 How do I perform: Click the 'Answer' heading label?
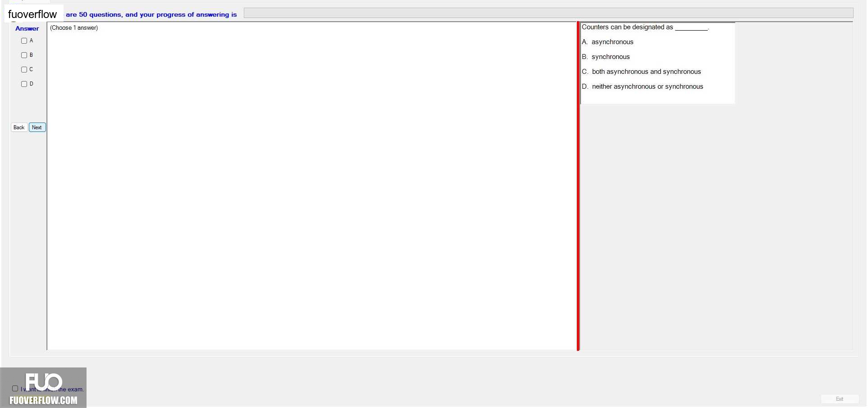(27, 28)
